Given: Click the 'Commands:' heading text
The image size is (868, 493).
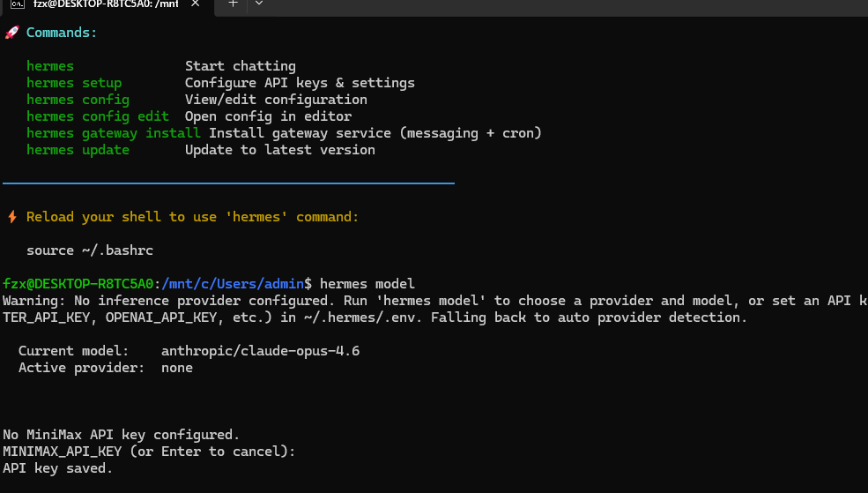Looking at the screenshot, I should pyautogui.click(x=62, y=33).
